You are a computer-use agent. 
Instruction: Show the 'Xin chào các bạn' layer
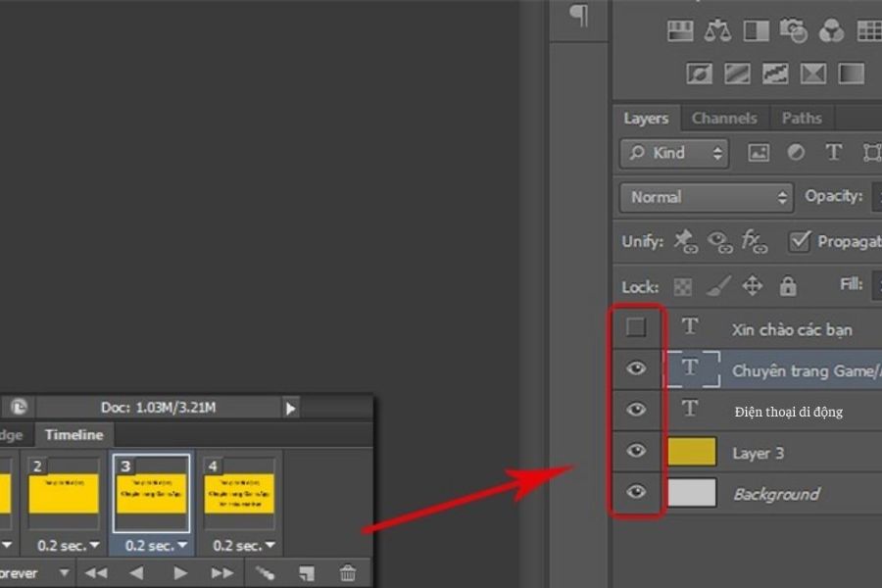(x=636, y=327)
